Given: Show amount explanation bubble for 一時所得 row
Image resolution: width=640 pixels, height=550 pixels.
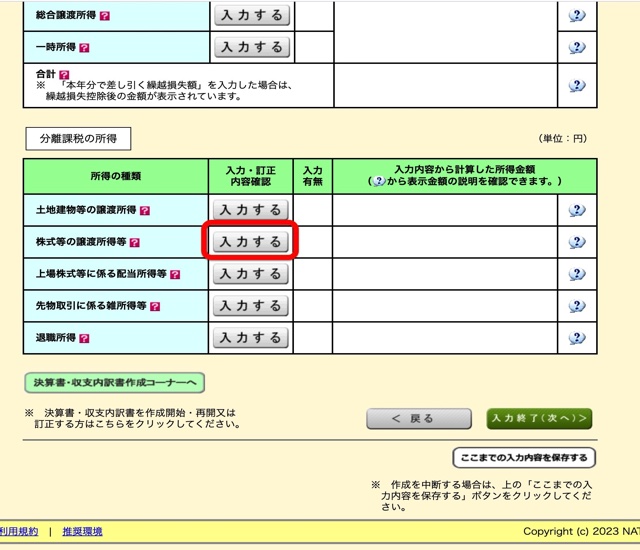Looking at the screenshot, I should pos(576,48).
